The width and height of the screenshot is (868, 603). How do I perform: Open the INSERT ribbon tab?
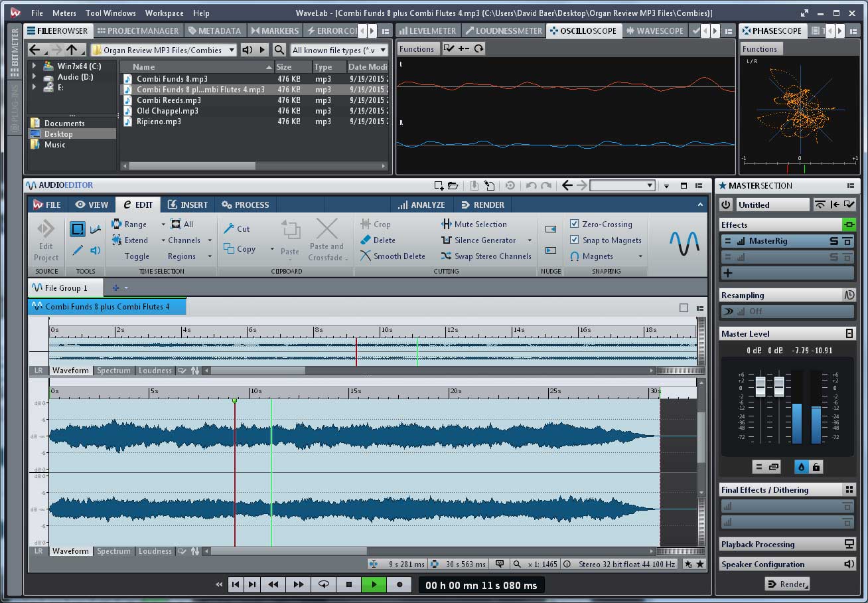click(188, 205)
